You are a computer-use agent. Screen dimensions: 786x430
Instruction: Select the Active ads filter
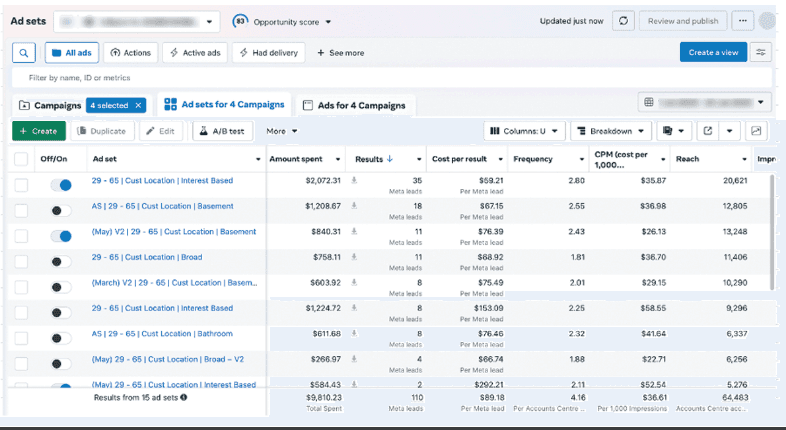click(x=195, y=53)
